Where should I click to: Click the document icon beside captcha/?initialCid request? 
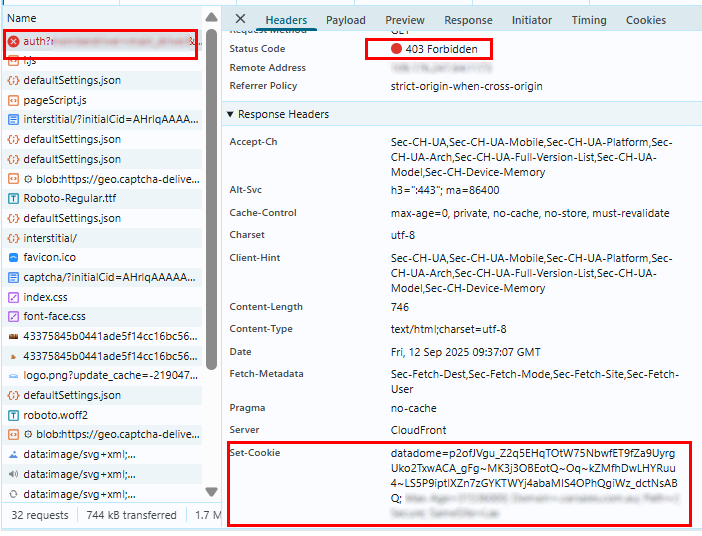click(14, 277)
